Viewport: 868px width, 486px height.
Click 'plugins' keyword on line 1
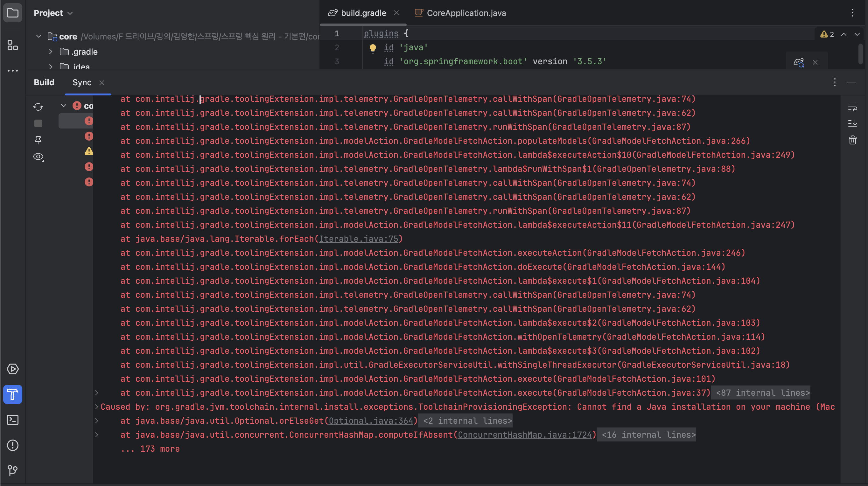coord(381,33)
